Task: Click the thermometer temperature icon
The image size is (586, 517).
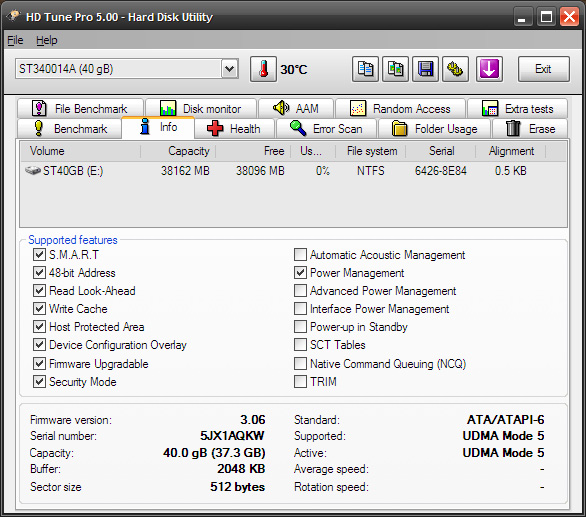Action: (263, 69)
